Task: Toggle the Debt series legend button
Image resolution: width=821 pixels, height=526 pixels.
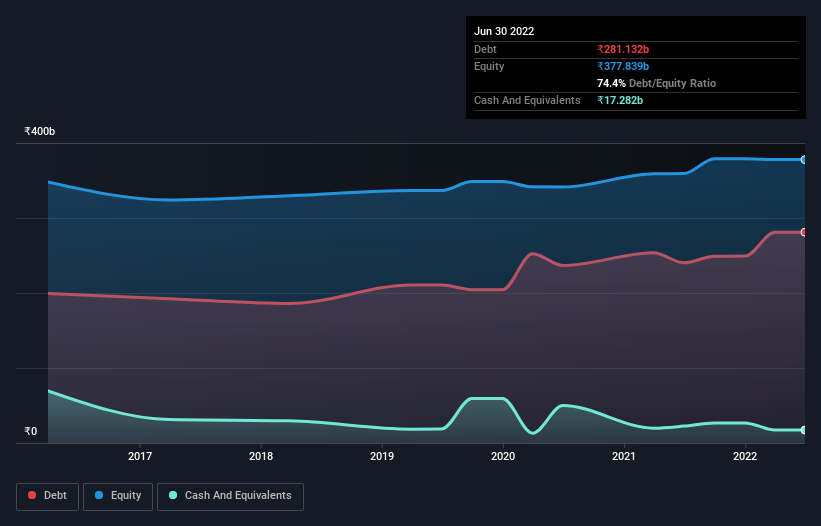Action: tap(47, 496)
